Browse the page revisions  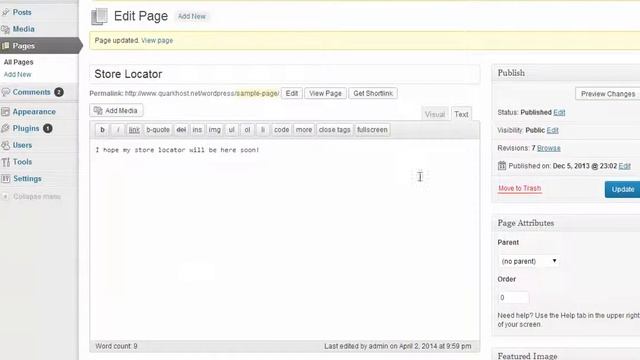[549, 148]
